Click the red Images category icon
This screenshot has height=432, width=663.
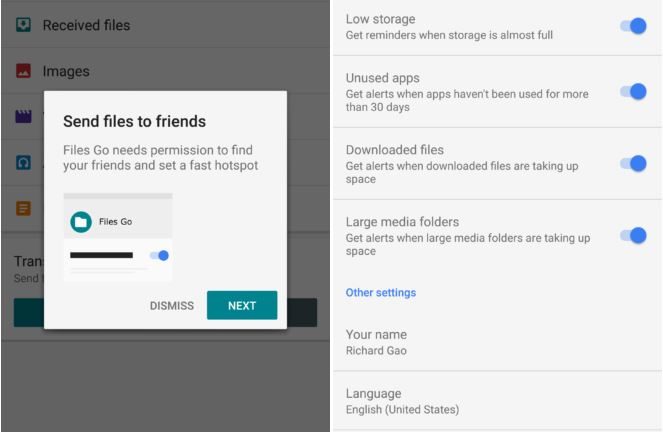point(23,71)
